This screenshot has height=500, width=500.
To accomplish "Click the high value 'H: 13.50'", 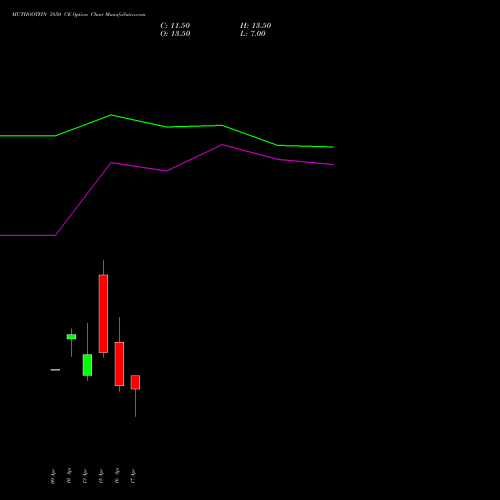I will 256,26.
